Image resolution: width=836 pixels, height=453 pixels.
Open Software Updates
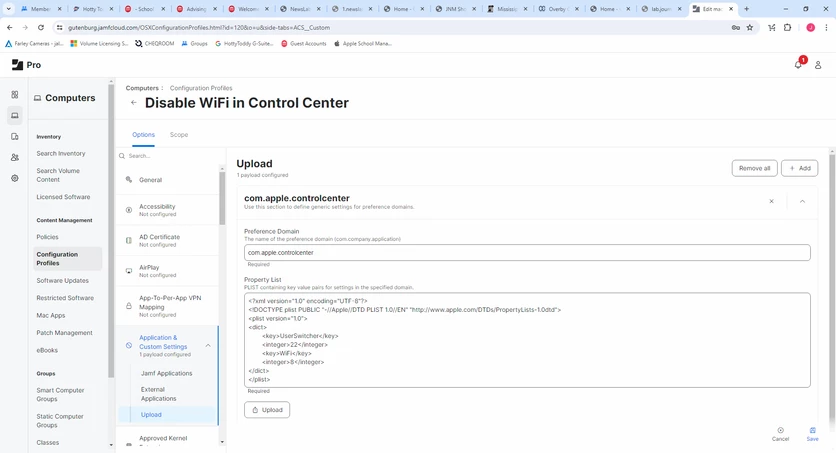[x=62, y=280]
